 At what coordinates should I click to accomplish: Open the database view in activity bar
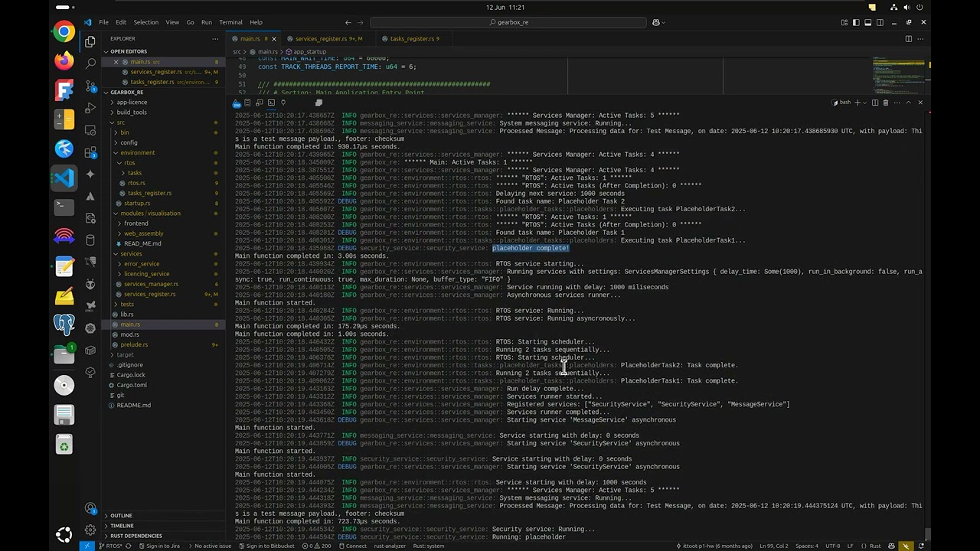pyautogui.click(x=90, y=240)
